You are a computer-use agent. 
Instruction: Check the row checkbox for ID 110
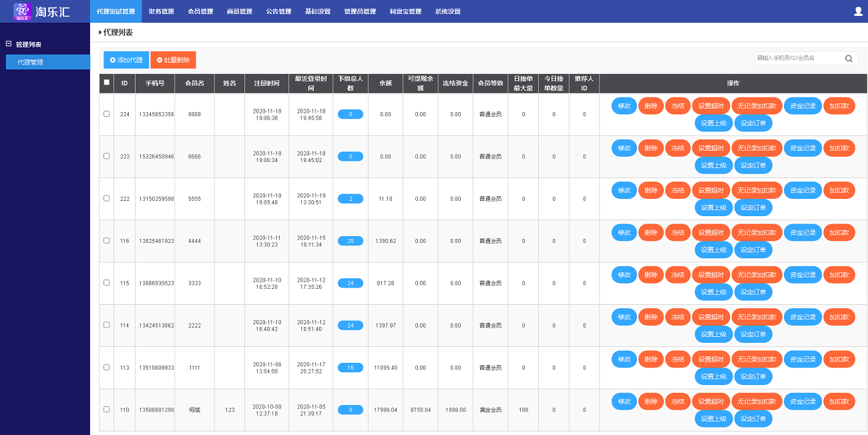pos(106,409)
